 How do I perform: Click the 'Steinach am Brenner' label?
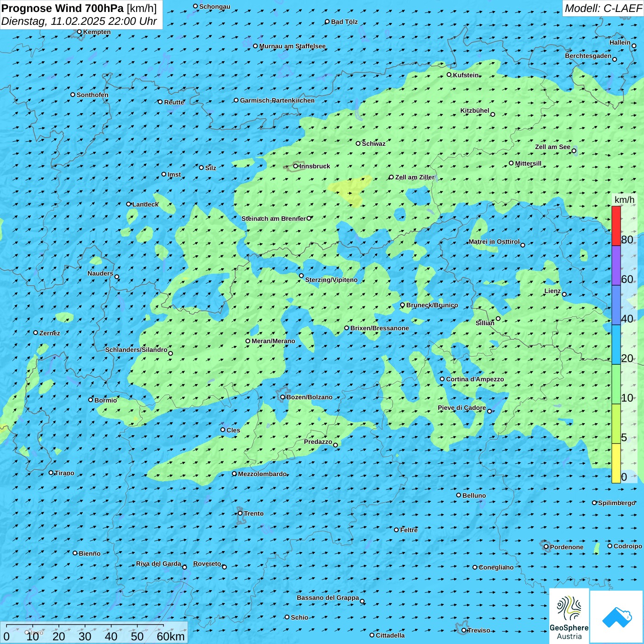pos(274,218)
